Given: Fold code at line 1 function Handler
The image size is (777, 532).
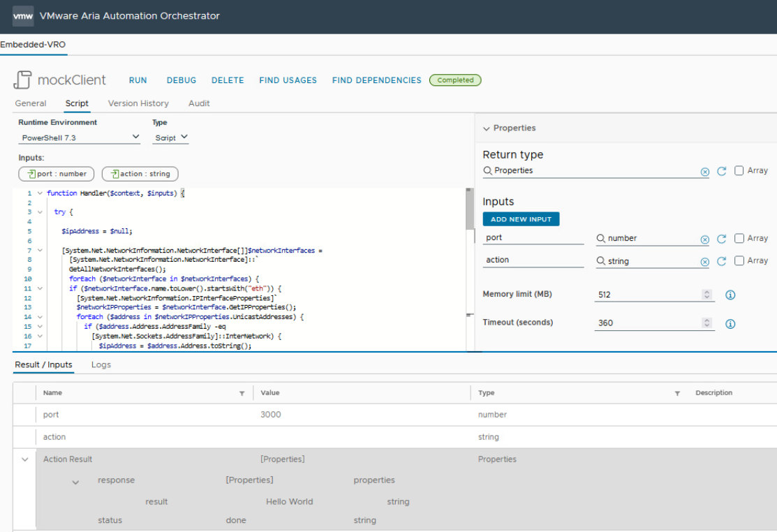Looking at the screenshot, I should tap(40, 193).
